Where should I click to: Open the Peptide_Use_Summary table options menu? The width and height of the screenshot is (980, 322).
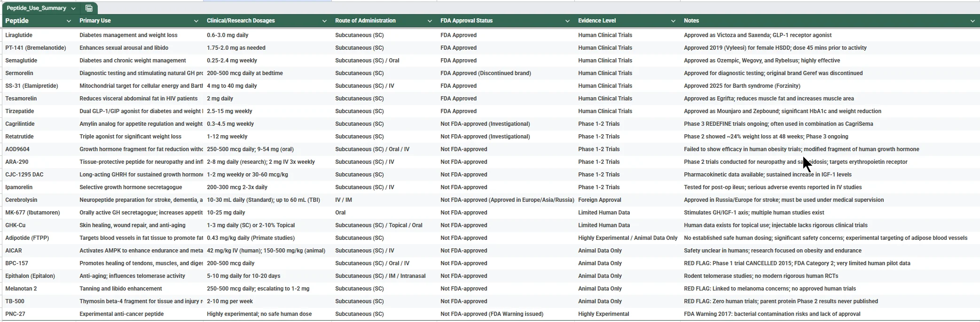point(73,8)
